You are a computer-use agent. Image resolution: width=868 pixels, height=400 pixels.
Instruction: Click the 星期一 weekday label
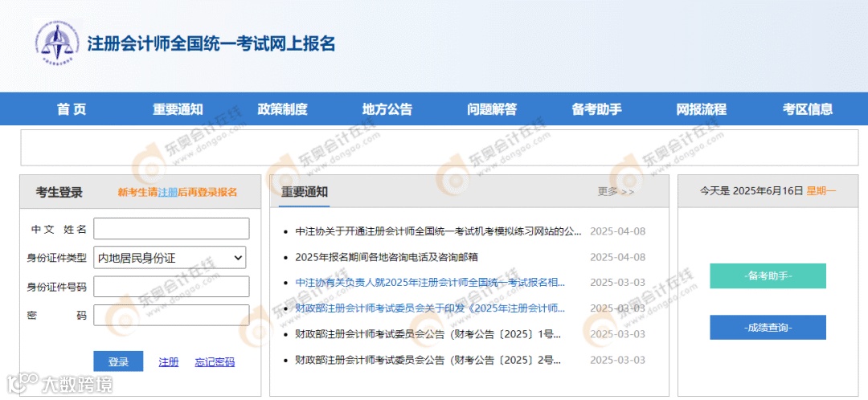(821, 191)
